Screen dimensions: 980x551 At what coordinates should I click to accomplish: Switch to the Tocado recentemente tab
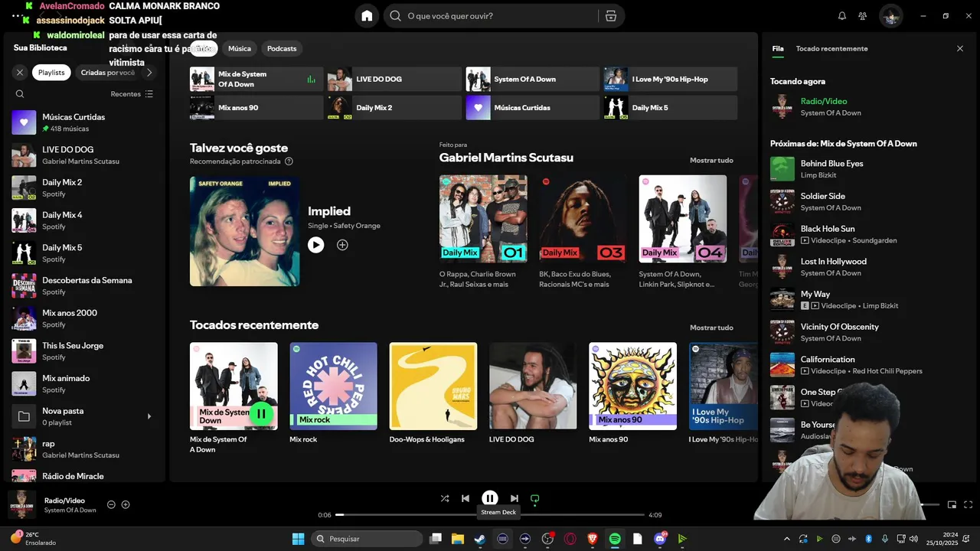point(831,48)
